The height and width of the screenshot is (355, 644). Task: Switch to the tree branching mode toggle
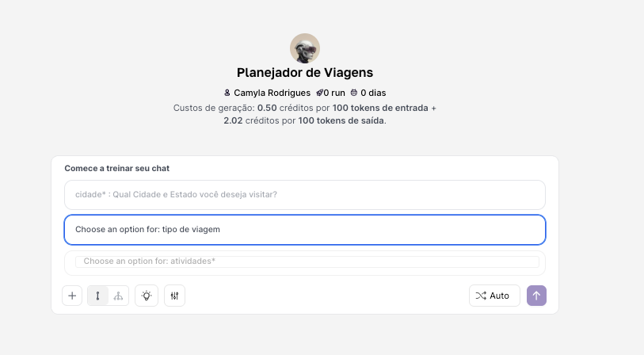[x=118, y=296]
